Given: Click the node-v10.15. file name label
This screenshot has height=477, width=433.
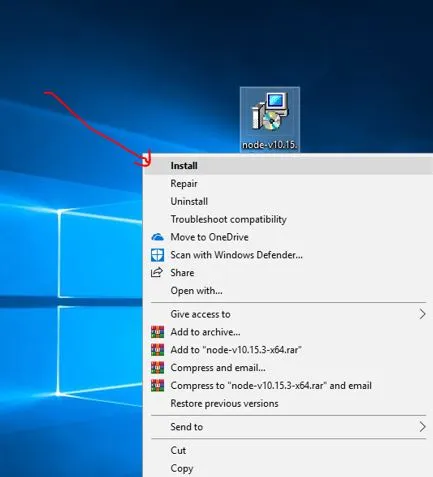Looking at the screenshot, I should pos(270,145).
